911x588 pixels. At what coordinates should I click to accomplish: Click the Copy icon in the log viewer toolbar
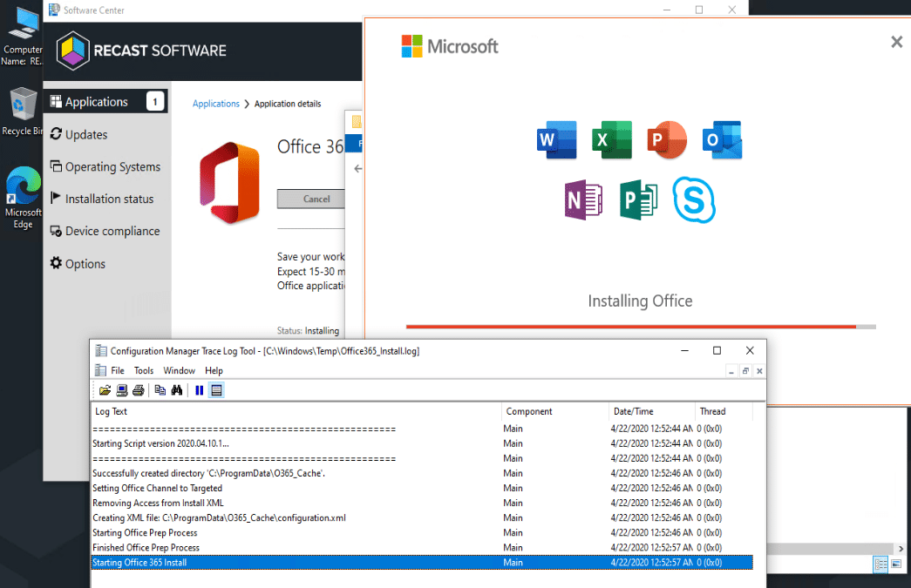click(x=159, y=390)
